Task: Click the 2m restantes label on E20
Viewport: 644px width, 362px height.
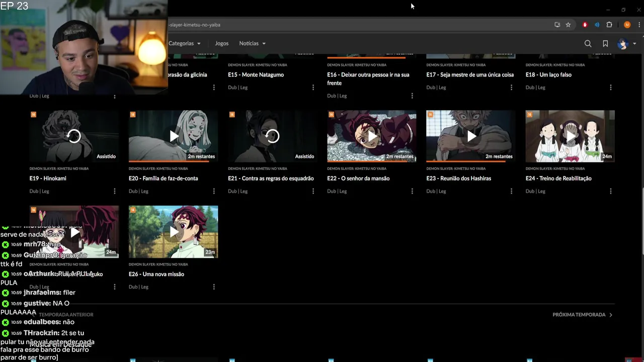Action: [x=201, y=156]
